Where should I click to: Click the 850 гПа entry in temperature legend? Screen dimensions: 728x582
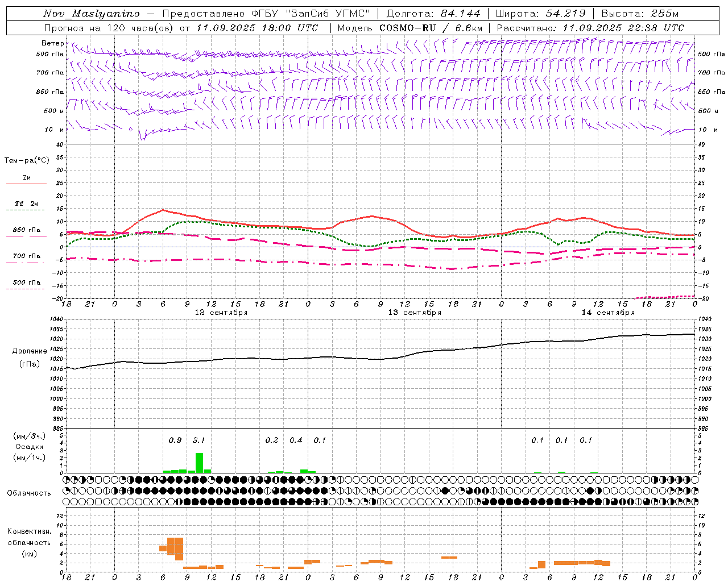[27, 230]
